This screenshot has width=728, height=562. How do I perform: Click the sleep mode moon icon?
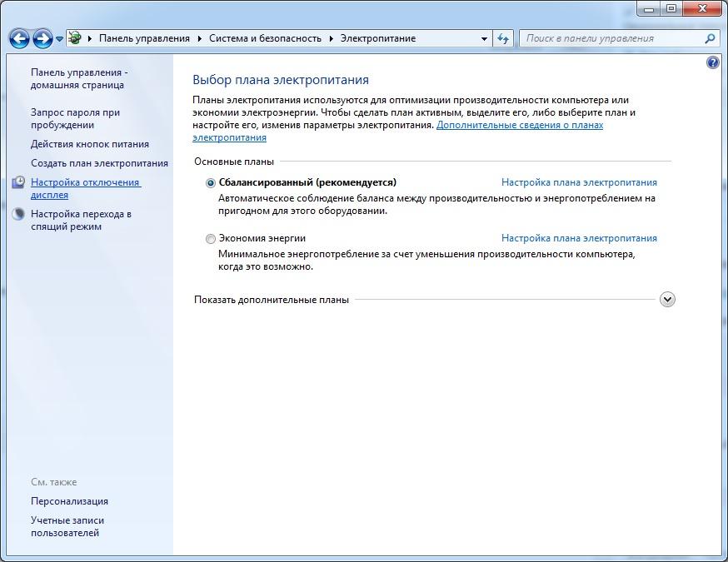click(18, 213)
